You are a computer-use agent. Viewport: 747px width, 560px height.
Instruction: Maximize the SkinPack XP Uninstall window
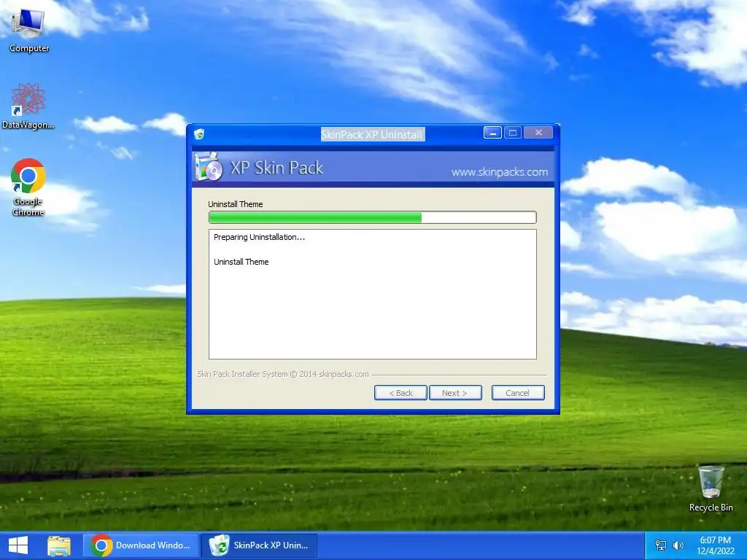point(513,133)
